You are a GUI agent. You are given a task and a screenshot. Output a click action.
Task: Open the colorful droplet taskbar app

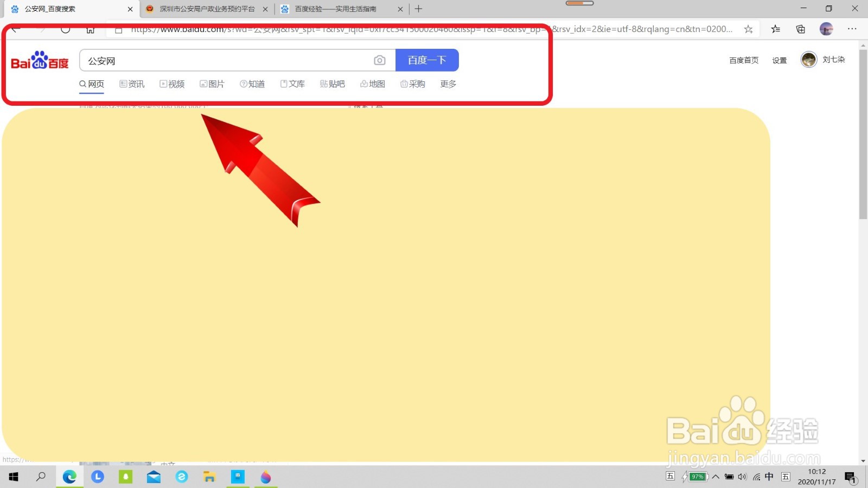(266, 477)
